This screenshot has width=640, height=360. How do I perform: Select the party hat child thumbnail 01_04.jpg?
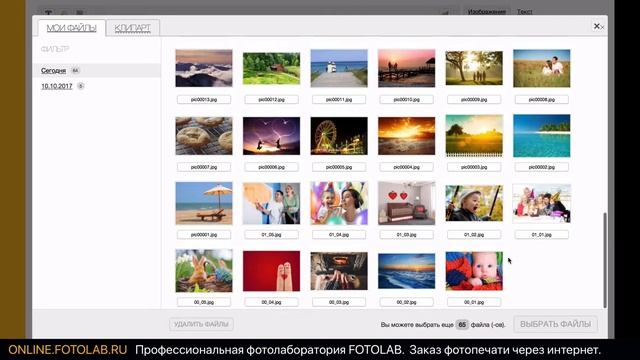click(339, 203)
